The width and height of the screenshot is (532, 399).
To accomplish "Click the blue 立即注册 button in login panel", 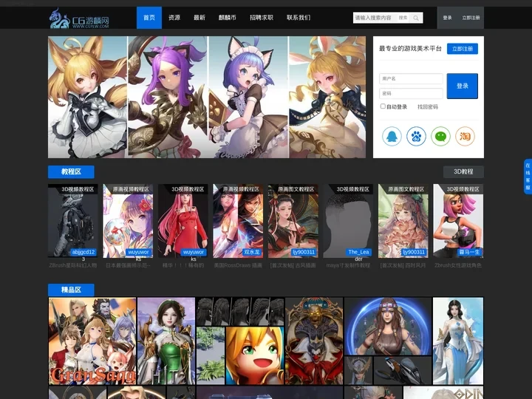I will 463,49.
